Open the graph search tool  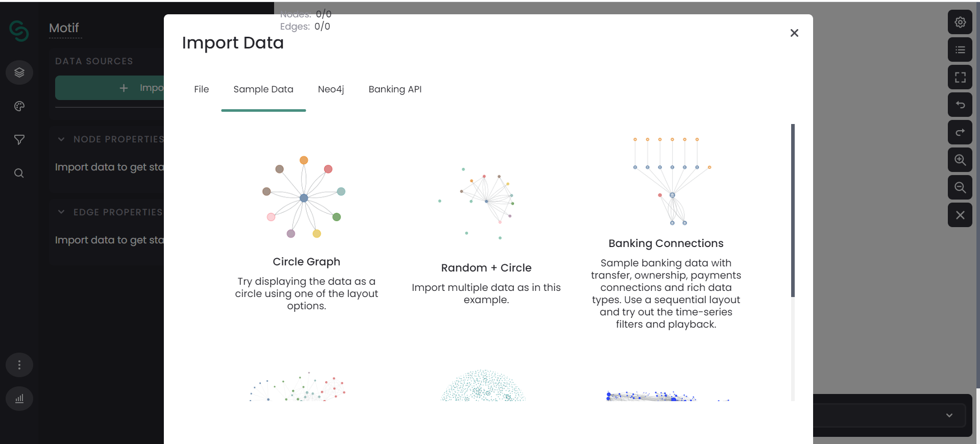(x=19, y=174)
